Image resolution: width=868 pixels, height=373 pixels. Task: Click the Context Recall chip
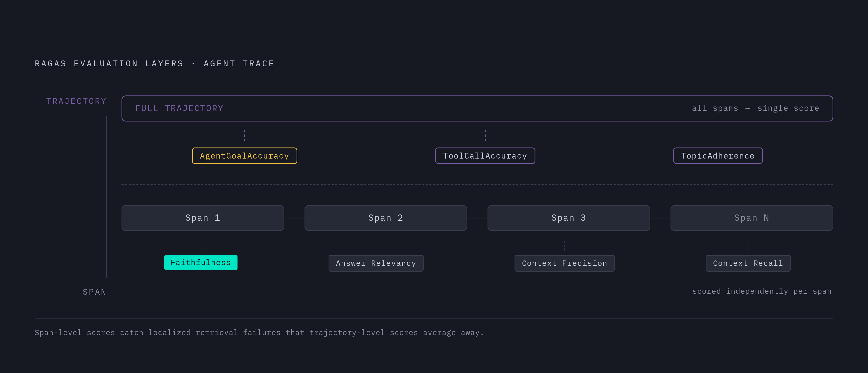748,263
